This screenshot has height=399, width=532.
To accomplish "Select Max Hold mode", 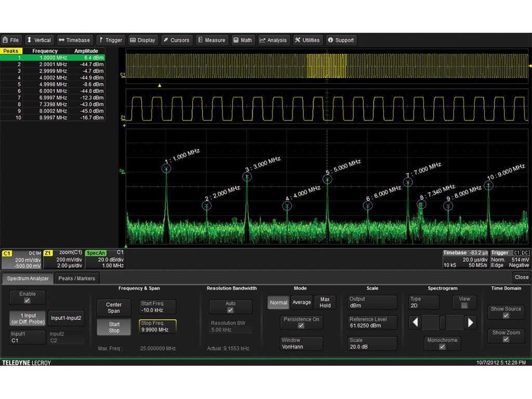I will click(325, 302).
